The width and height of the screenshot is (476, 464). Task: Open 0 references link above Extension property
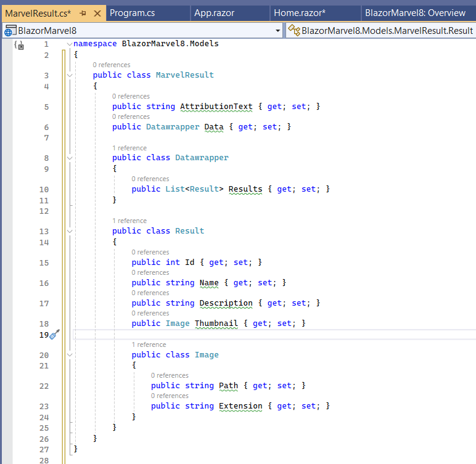coord(170,396)
